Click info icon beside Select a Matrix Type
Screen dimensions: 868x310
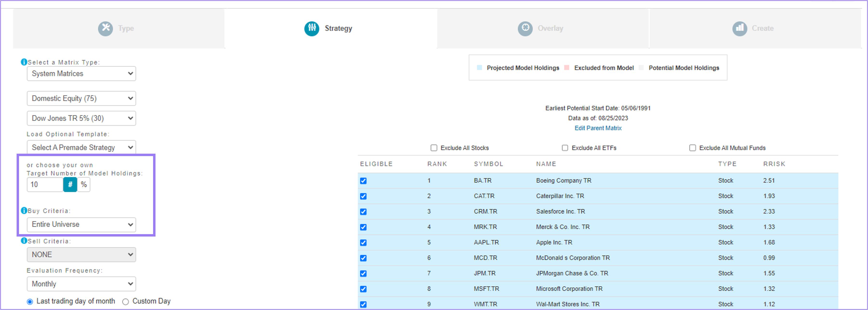click(24, 62)
